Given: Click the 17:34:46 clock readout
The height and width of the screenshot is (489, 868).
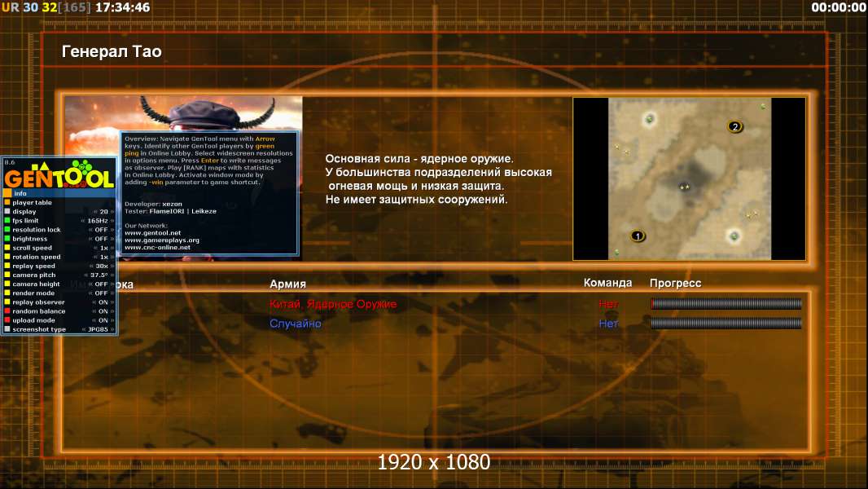Looking at the screenshot, I should 122,7.
